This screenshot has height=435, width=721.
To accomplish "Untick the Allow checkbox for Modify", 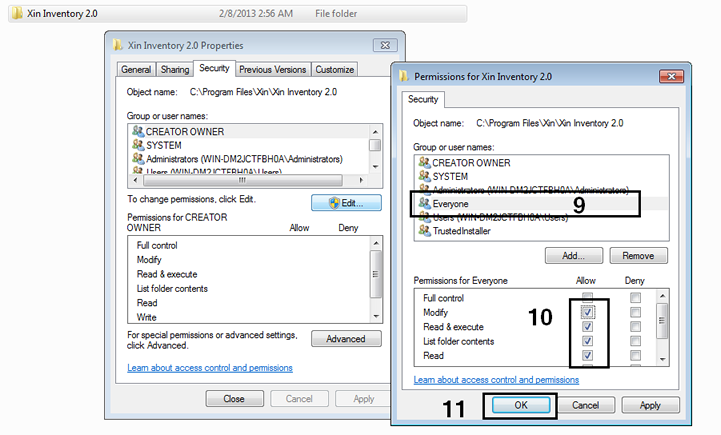I will click(x=587, y=312).
